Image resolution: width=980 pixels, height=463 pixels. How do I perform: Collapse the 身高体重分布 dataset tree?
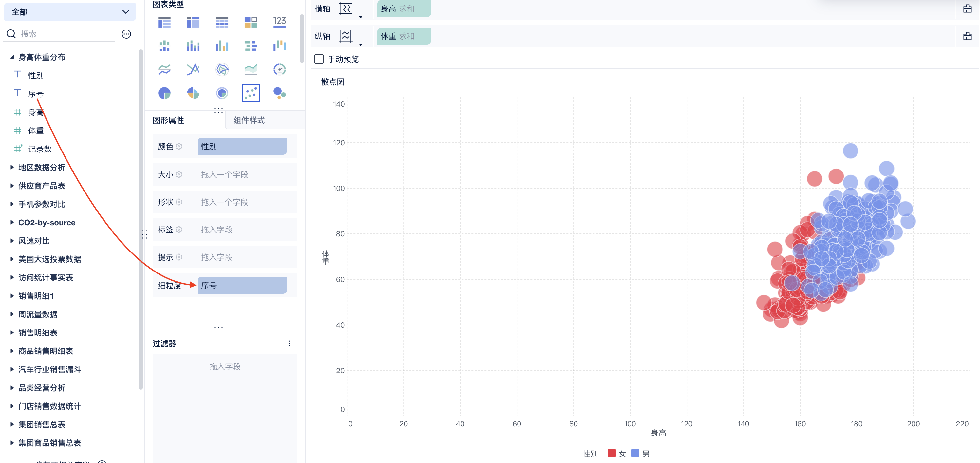(12, 57)
